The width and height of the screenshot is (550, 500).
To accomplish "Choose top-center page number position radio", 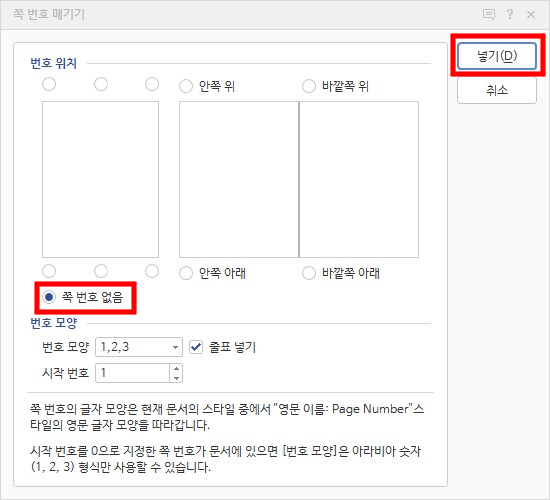I will [x=101, y=84].
